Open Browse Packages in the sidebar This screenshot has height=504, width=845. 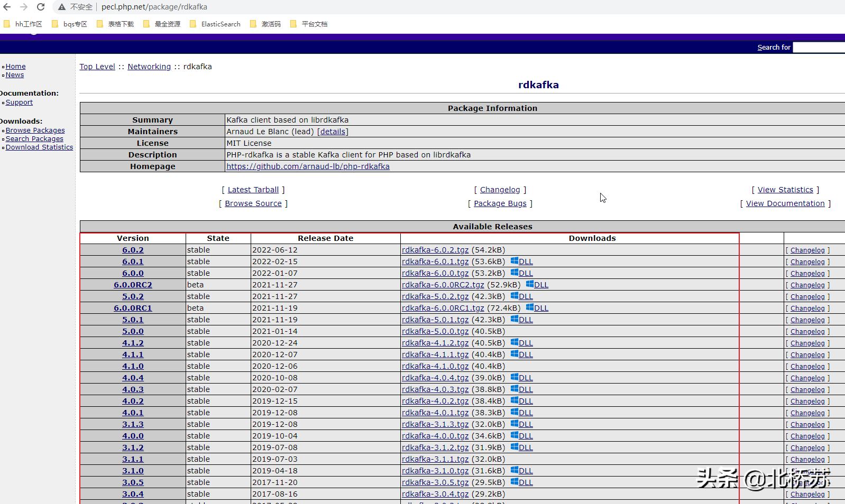[x=35, y=130]
